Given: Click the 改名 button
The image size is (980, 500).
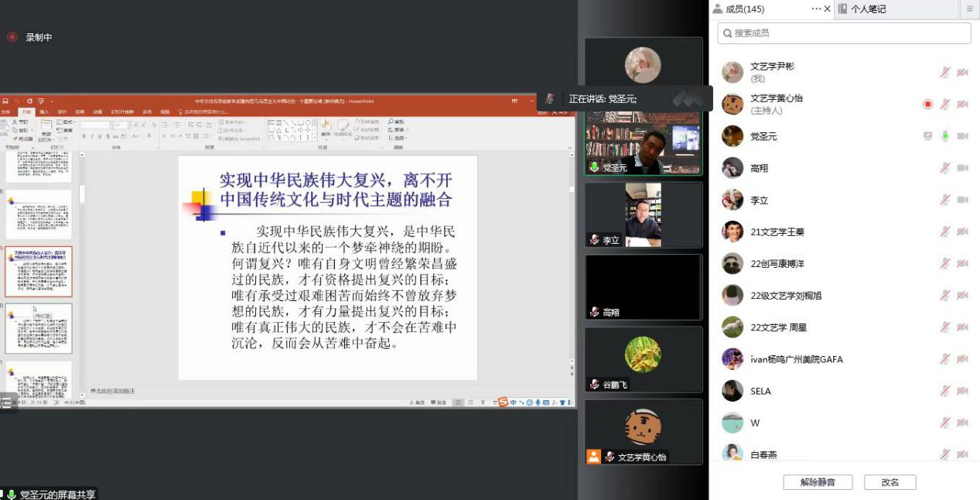Looking at the screenshot, I should click(x=890, y=482).
